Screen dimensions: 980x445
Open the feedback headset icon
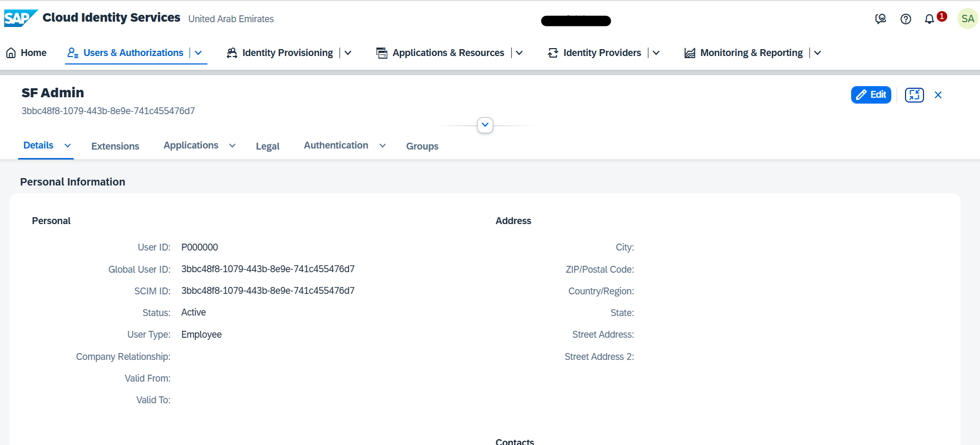[880, 19]
